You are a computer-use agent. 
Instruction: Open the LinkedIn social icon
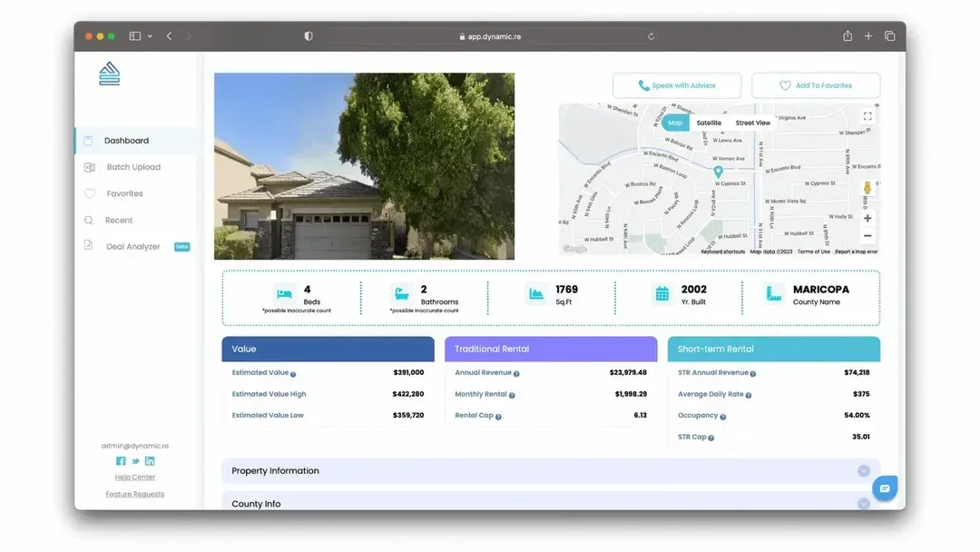click(150, 460)
